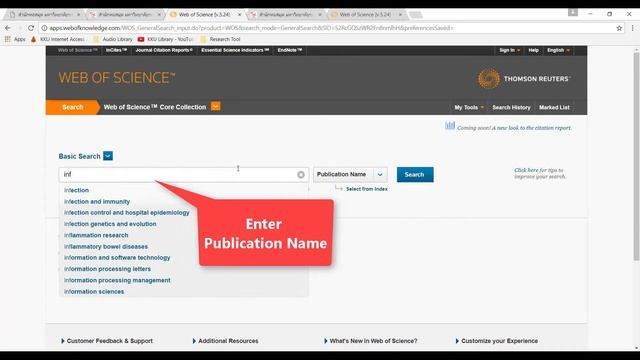This screenshot has height=360, width=640.
Task: Select 'infection and immunity' suggestion
Action: (x=97, y=202)
